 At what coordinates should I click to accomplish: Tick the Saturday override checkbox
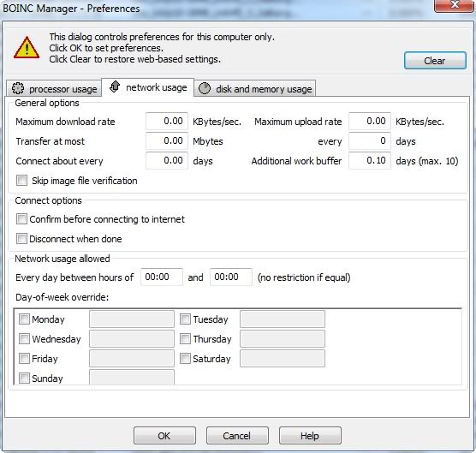[185, 359]
